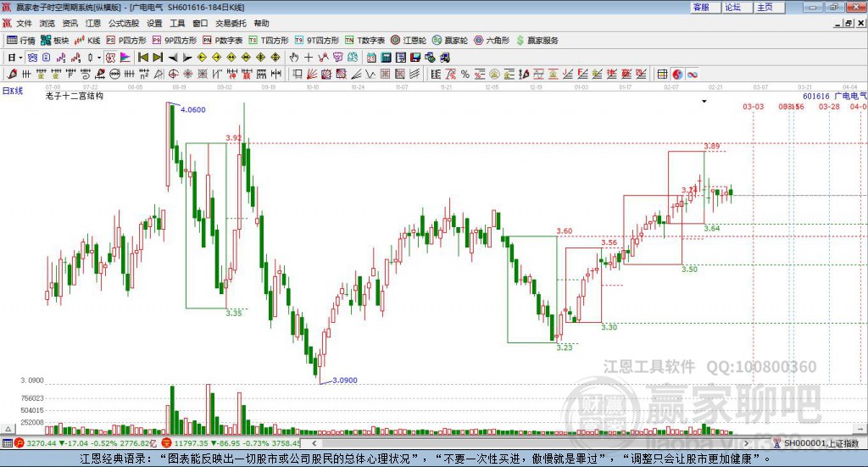Click the grid table icon beside taiji
868x467 pixels.
click(x=662, y=74)
